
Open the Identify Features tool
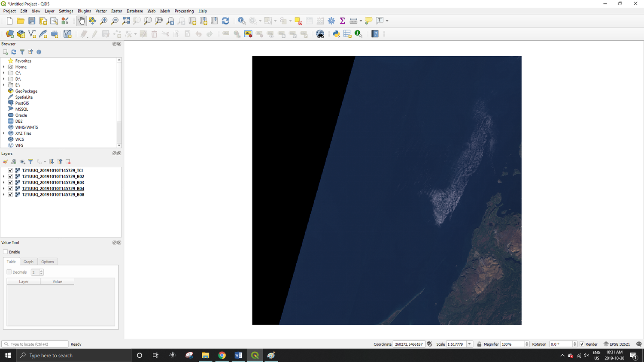tap(242, 20)
